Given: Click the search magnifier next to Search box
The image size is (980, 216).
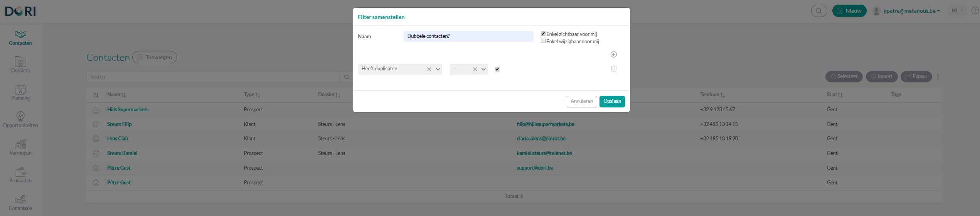Looking at the screenshot, I should tap(347, 77).
